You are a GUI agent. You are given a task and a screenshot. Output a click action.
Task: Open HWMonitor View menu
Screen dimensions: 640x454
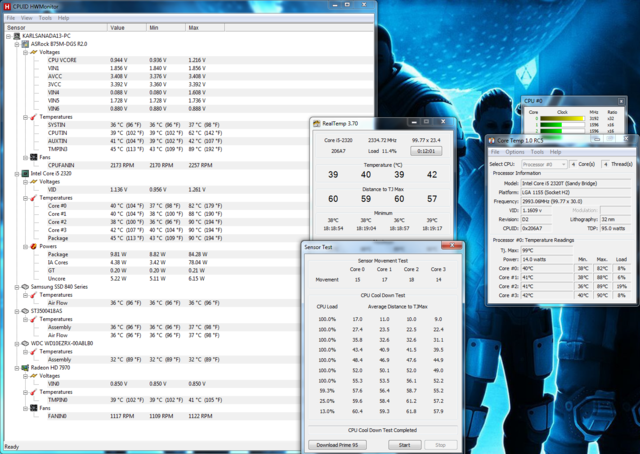coord(27,18)
